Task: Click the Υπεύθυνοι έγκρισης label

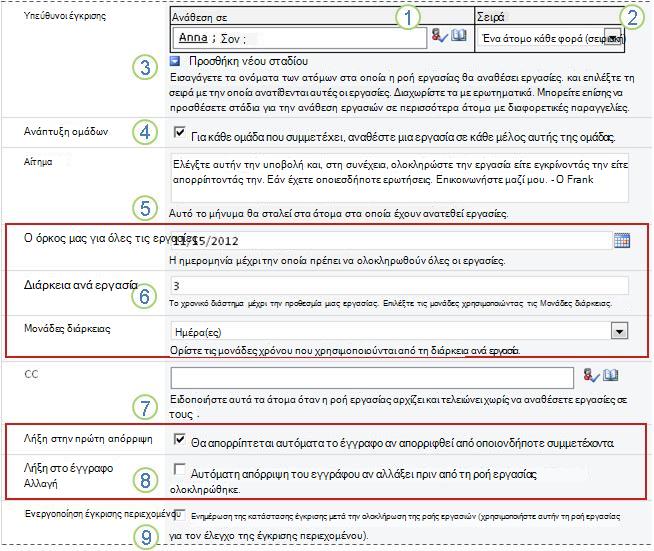Action: (65, 16)
